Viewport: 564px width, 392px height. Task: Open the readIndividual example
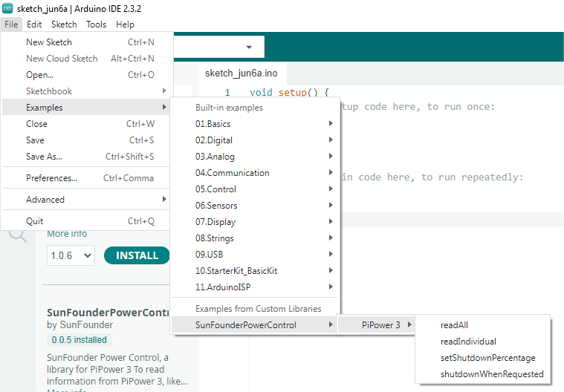pyautogui.click(x=483, y=342)
